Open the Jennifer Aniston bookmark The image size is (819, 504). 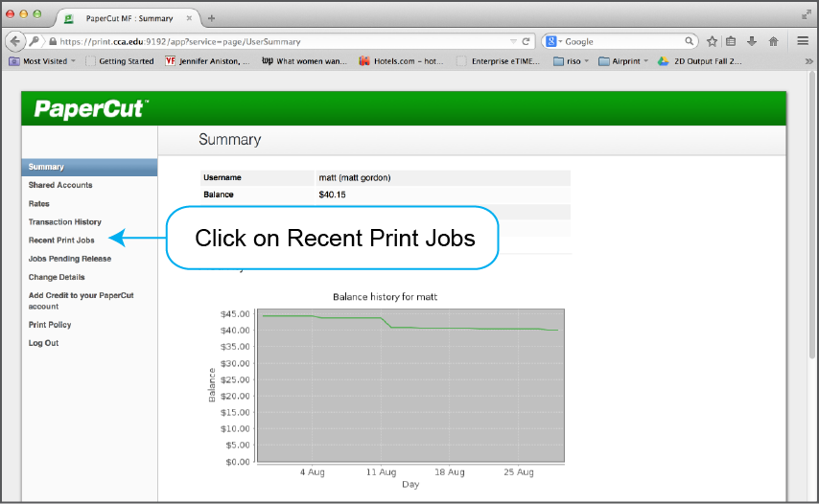pos(207,61)
